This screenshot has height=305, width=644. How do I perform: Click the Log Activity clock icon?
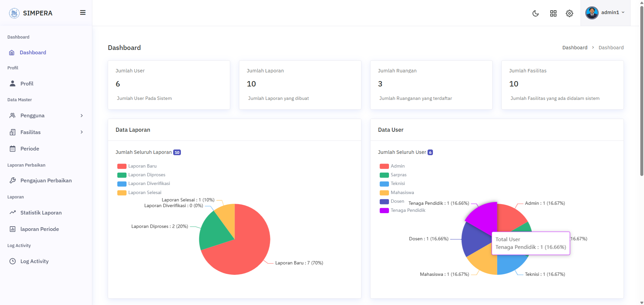pos(13,261)
